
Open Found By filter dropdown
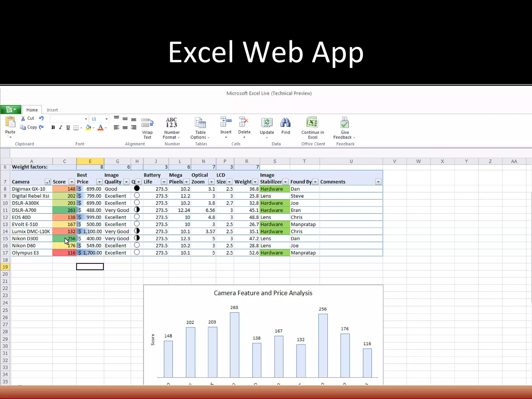pyautogui.click(x=315, y=182)
